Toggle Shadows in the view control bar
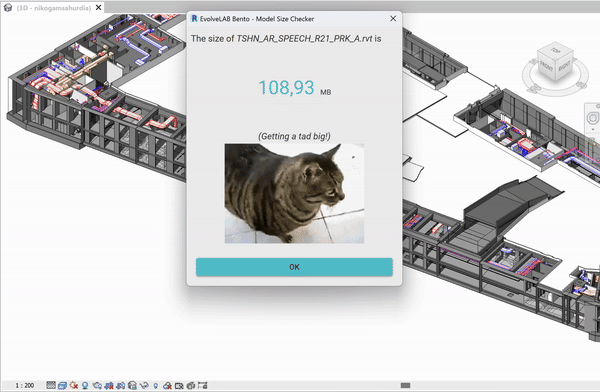Screen dimensions: 600x392 point(85,385)
